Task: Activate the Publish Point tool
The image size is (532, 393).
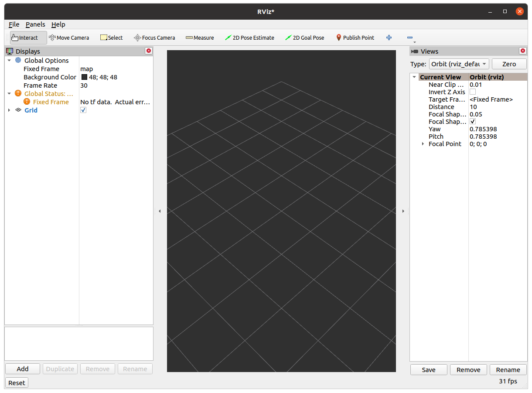Action: [355, 38]
